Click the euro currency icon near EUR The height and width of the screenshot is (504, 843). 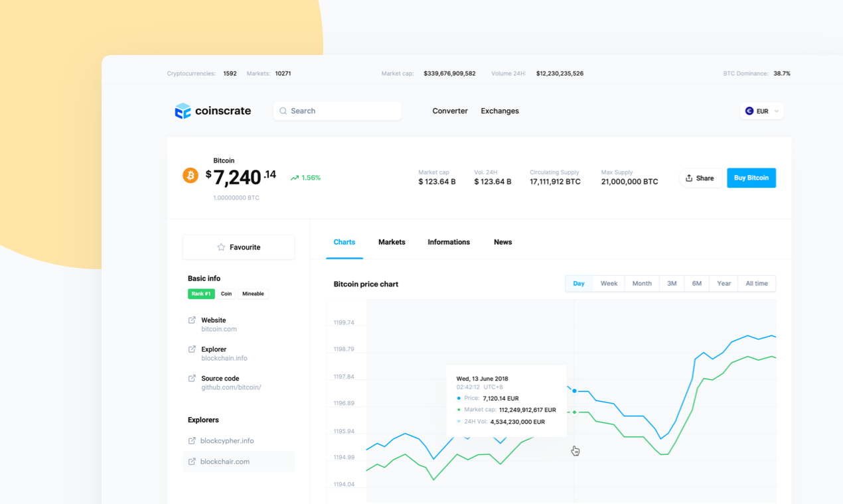point(751,111)
